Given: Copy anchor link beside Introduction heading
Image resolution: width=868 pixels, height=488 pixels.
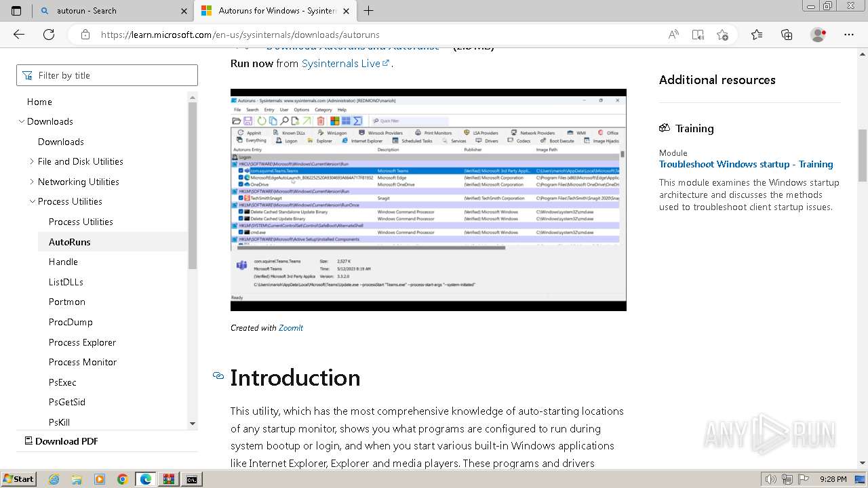Looking at the screenshot, I should [218, 375].
